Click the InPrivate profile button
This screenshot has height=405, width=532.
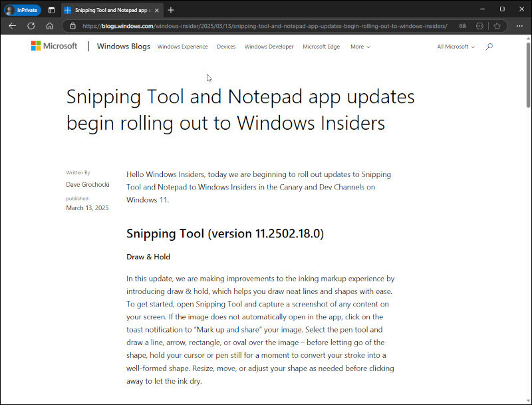pyautogui.click(x=23, y=10)
